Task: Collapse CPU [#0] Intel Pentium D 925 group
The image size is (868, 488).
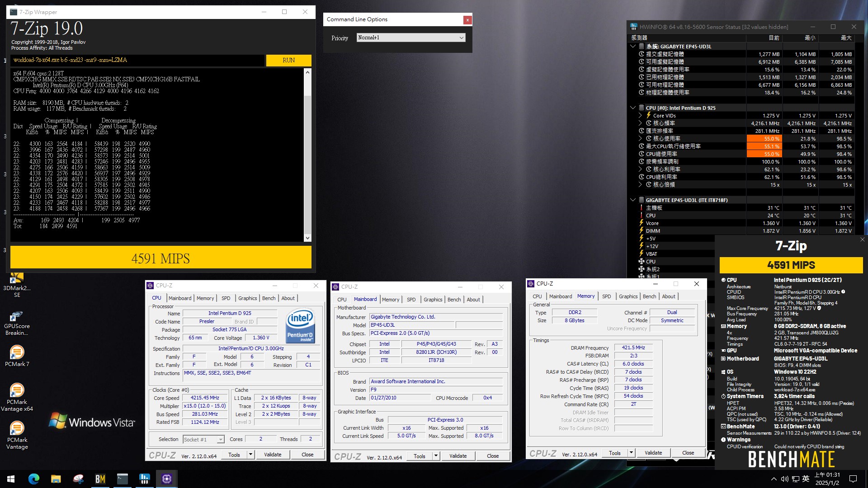Action: pyautogui.click(x=633, y=108)
